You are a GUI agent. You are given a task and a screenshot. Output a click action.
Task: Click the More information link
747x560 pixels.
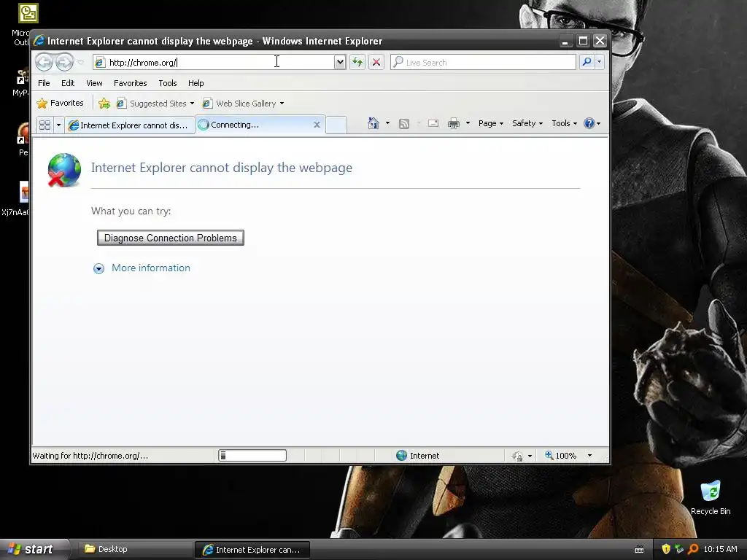pos(151,268)
